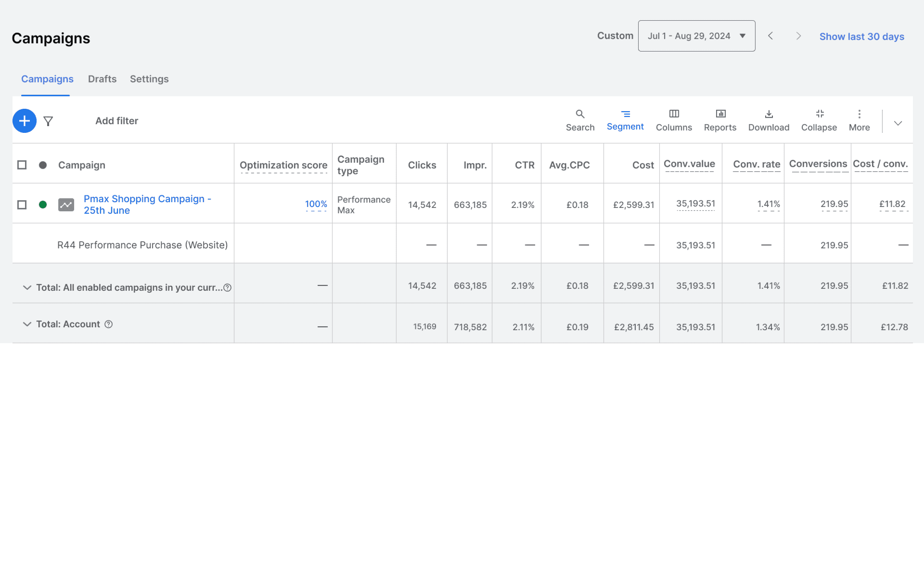
Task: Click the Performance Max campaign type icon
Action: click(x=66, y=205)
